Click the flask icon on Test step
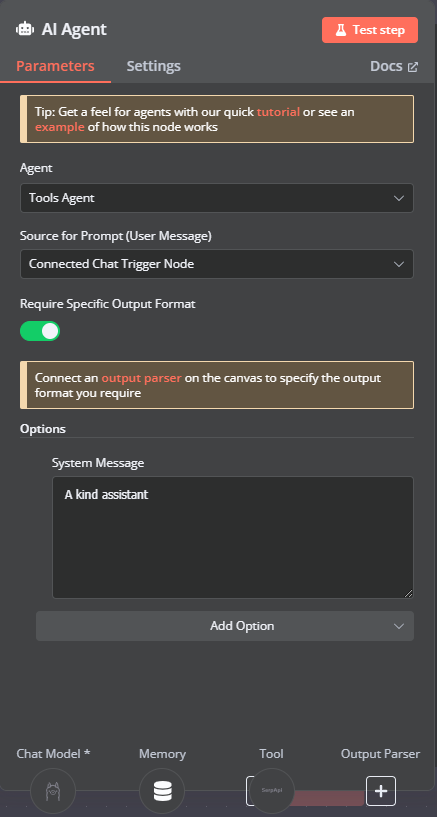Image resolution: width=437 pixels, height=817 pixels. pos(341,30)
